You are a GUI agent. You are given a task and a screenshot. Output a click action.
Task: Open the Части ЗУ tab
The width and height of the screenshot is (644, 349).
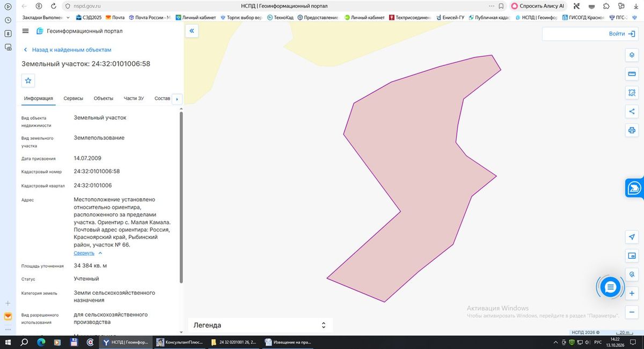click(134, 98)
